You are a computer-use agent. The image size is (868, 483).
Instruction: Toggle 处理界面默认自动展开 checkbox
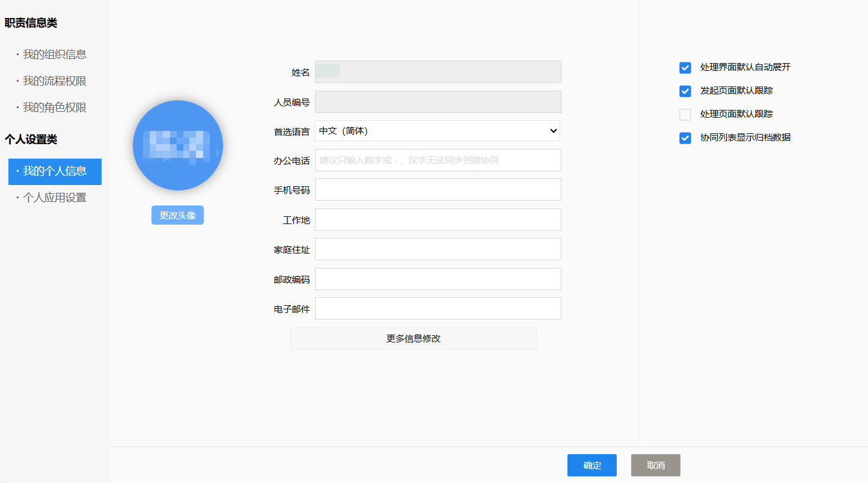[685, 68]
